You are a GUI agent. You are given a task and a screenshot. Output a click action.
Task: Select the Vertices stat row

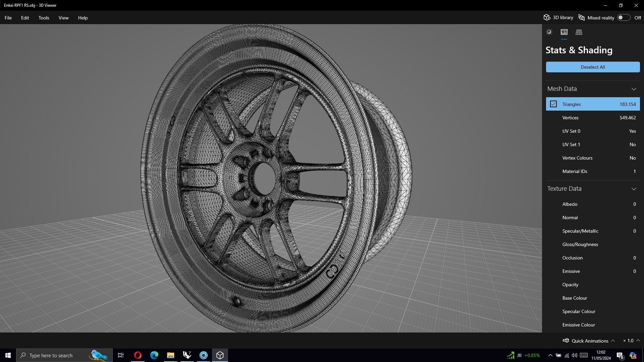(593, 118)
